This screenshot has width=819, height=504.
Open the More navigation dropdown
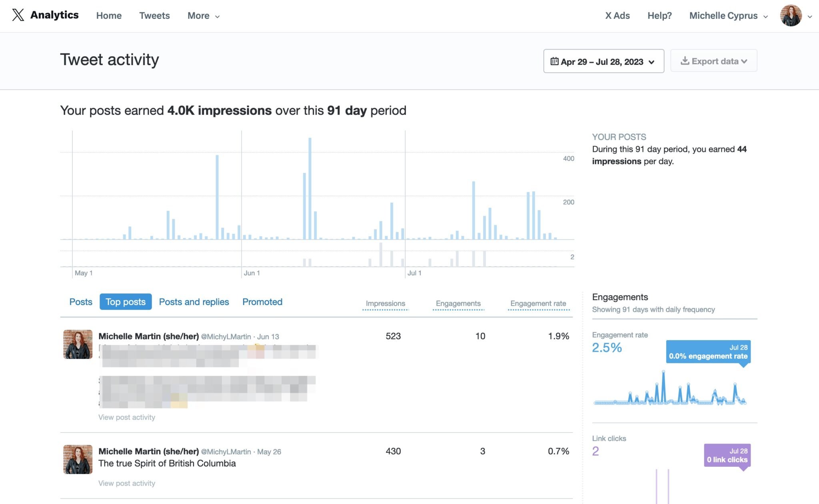203,16
